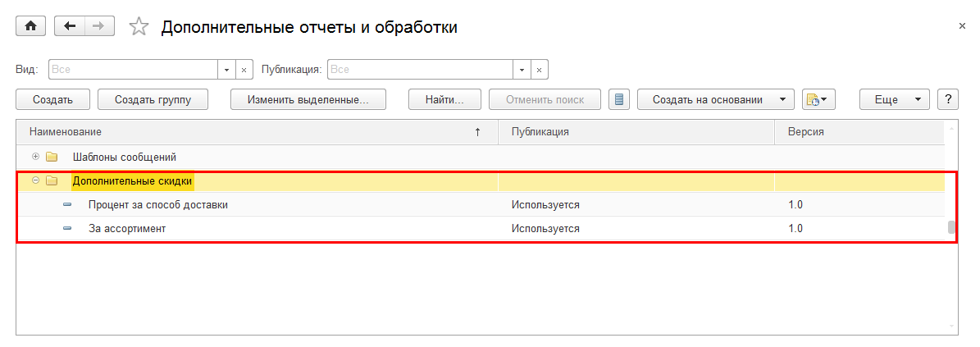This screenshot has height=347, width=980.
Task: Open the Вид dropdown list
Action: click(x=227, y=71)
